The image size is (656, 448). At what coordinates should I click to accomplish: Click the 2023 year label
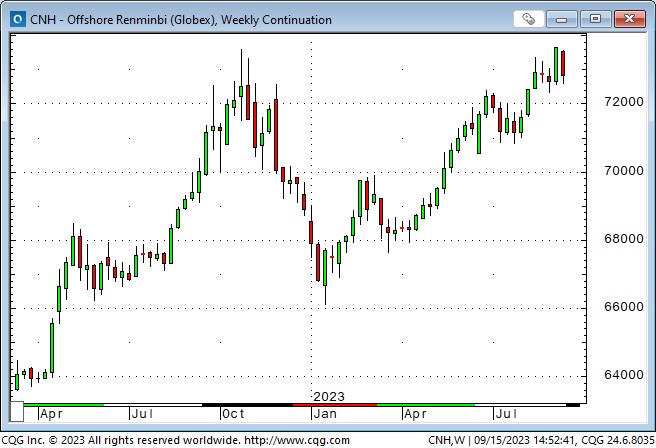pyautogui.click(x=329, y=397)
